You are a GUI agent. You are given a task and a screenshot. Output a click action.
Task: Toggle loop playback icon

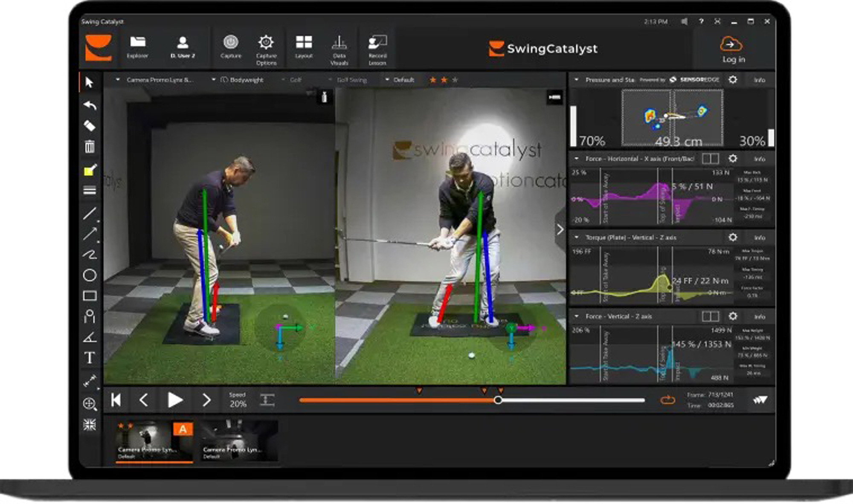[667, 400]
